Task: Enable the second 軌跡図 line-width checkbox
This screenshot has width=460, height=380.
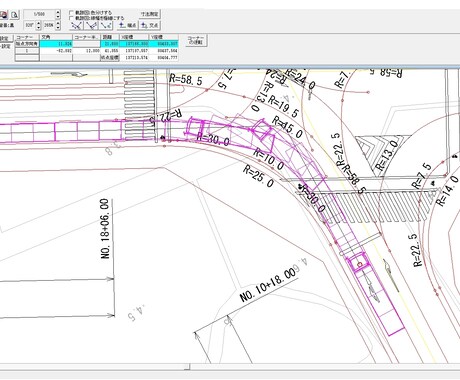Action: [x=71, y=18]
